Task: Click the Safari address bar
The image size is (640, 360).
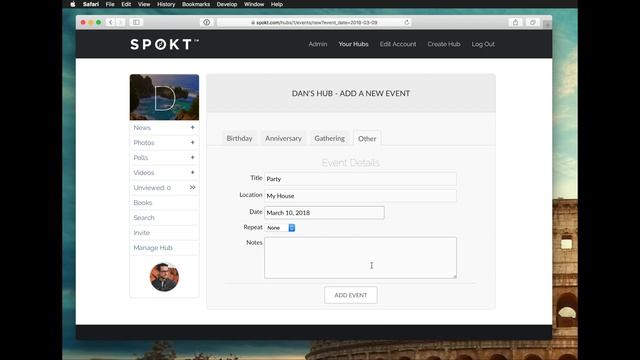Action: coord(313,22)
